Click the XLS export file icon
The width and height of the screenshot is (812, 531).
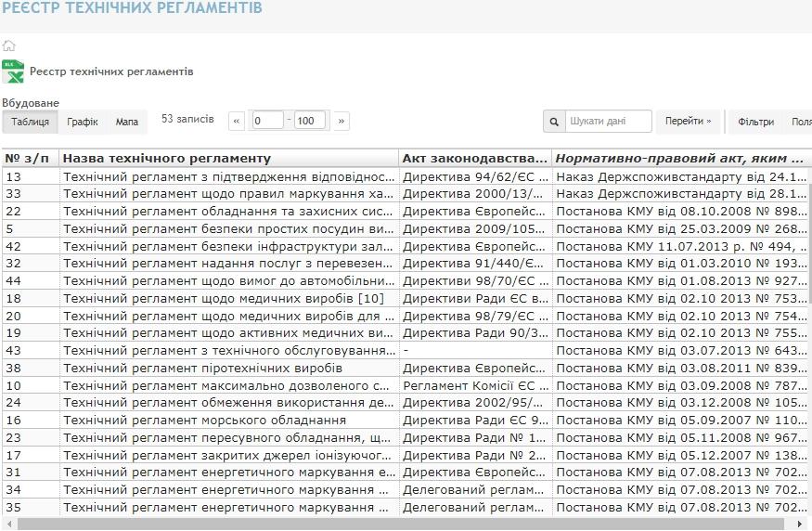point(13,71)
